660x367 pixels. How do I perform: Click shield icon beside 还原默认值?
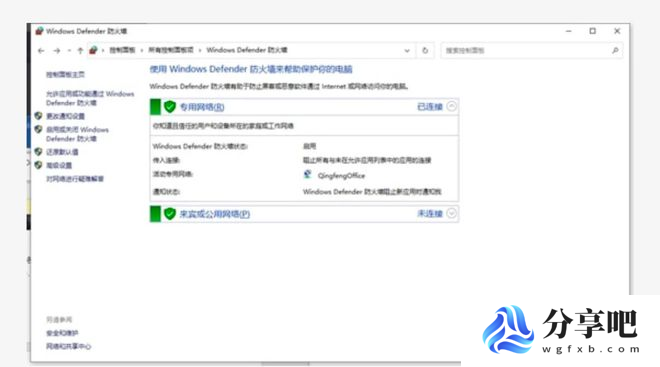38,151
